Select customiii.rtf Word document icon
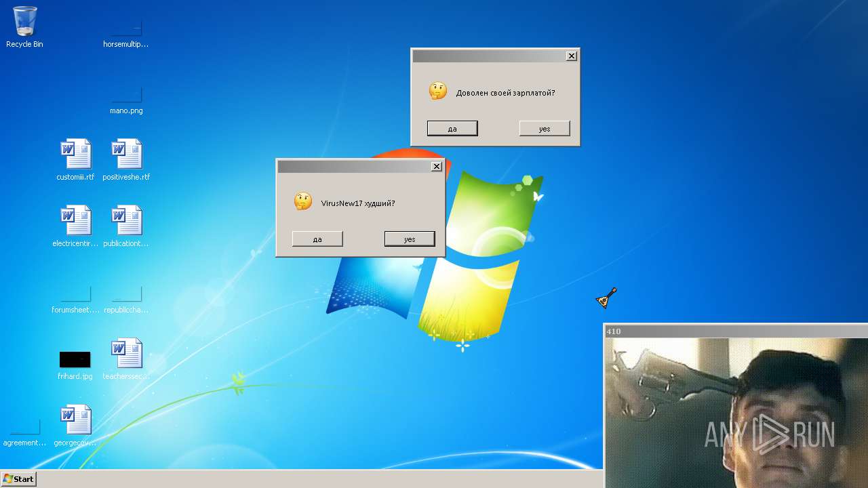Screen dimensions: 868x488 click(x=75, y=160)
